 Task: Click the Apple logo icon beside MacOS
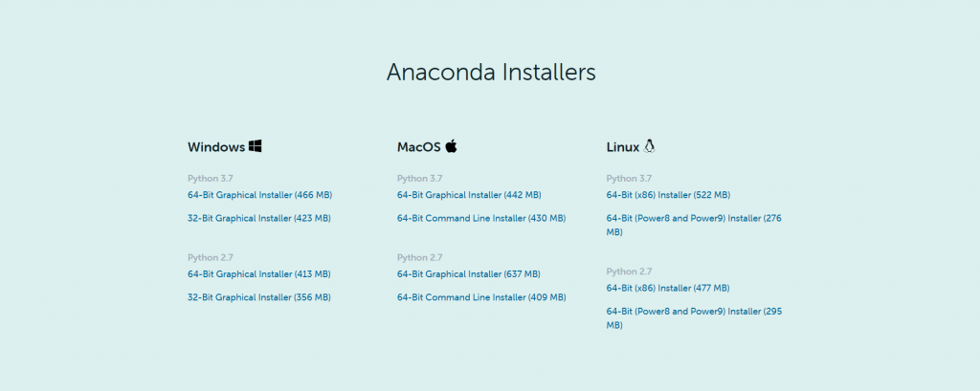point(452,146)
